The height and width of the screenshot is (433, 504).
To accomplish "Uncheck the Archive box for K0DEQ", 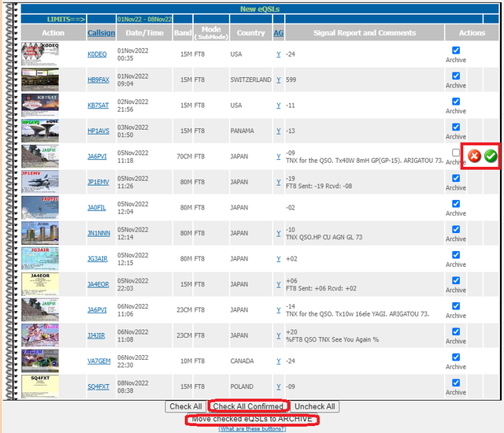I will pyautogui.click(x=456, y=50).
